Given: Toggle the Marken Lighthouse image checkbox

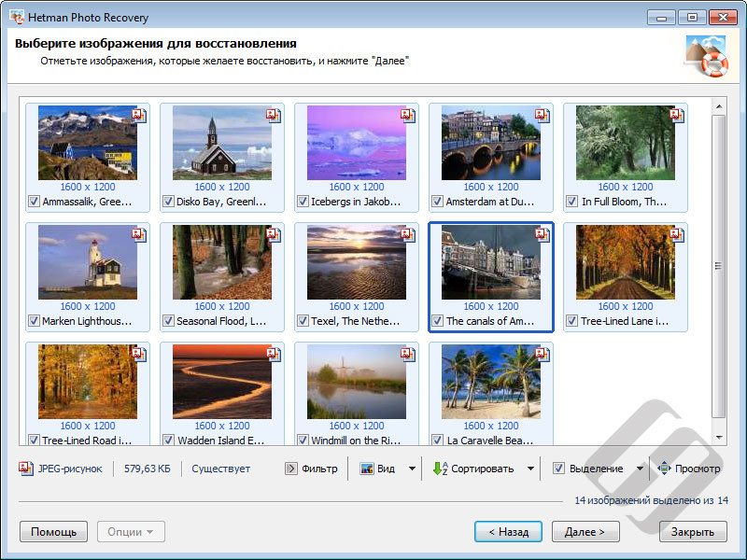Looking at the screenshot, I should point(34,321).
